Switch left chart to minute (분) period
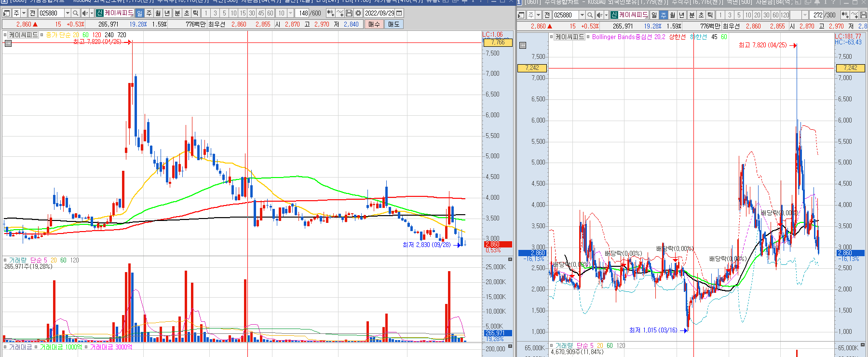 tap(177, 13)
